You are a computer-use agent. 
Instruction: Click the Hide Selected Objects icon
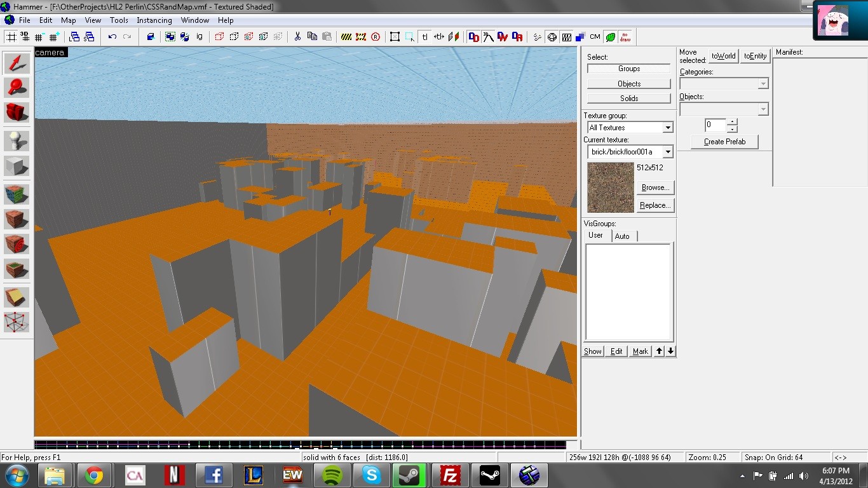coord(219,36)
